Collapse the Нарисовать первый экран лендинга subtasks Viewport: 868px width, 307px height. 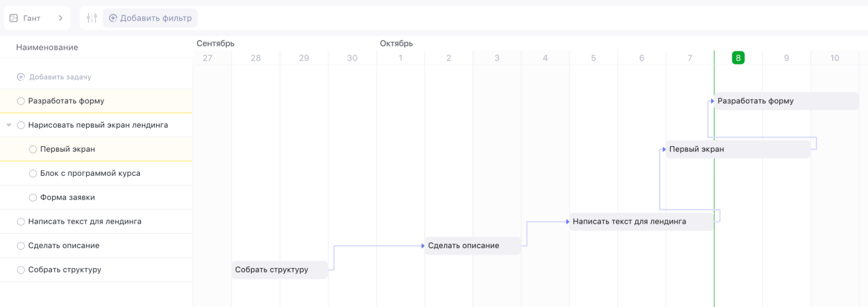(9, 125)
